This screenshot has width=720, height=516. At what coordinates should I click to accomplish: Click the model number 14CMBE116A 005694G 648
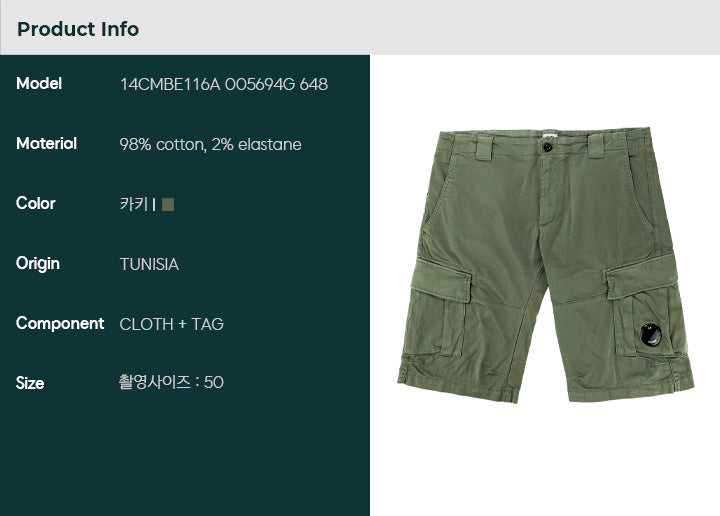click(x=224, y=84)
